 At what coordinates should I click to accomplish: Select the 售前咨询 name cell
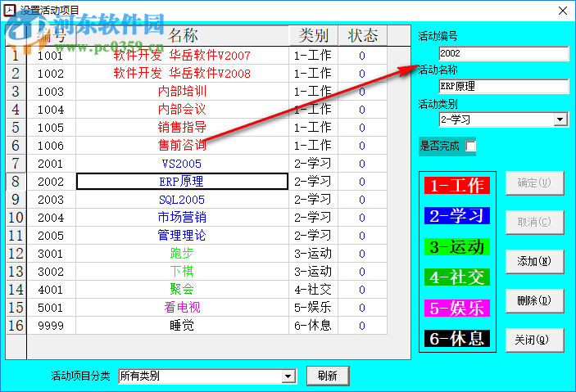182,146
